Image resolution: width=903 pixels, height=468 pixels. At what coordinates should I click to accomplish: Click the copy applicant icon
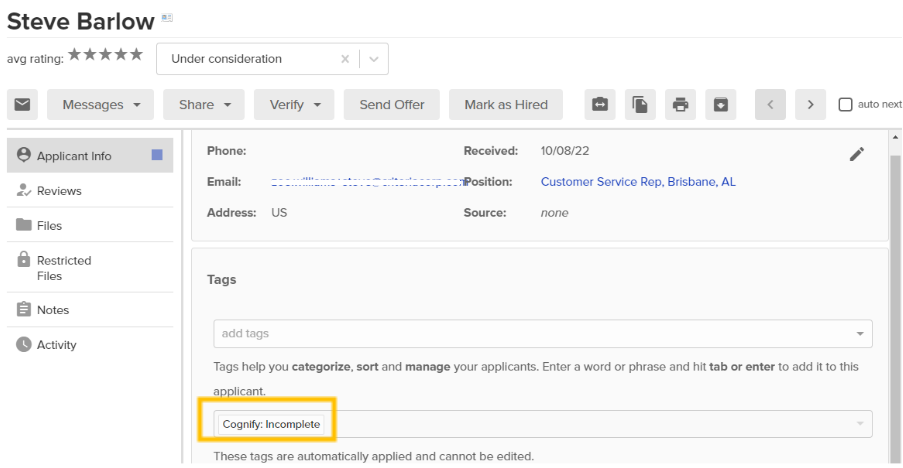tap(640, 105)
